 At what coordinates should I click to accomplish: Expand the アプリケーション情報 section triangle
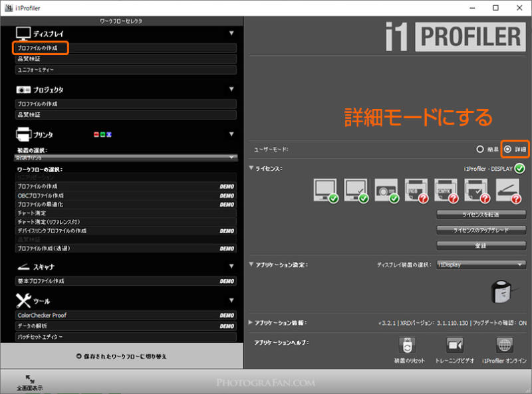click(x=251, y=322)
